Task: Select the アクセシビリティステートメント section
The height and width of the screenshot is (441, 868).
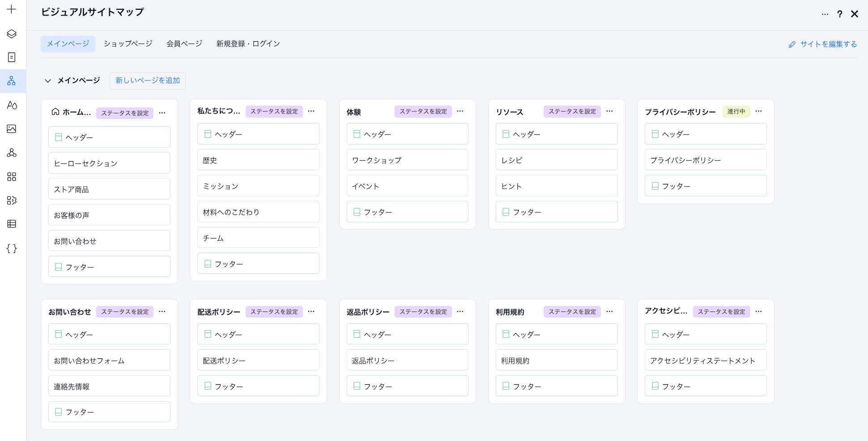Action: click(x=706, y=360)
